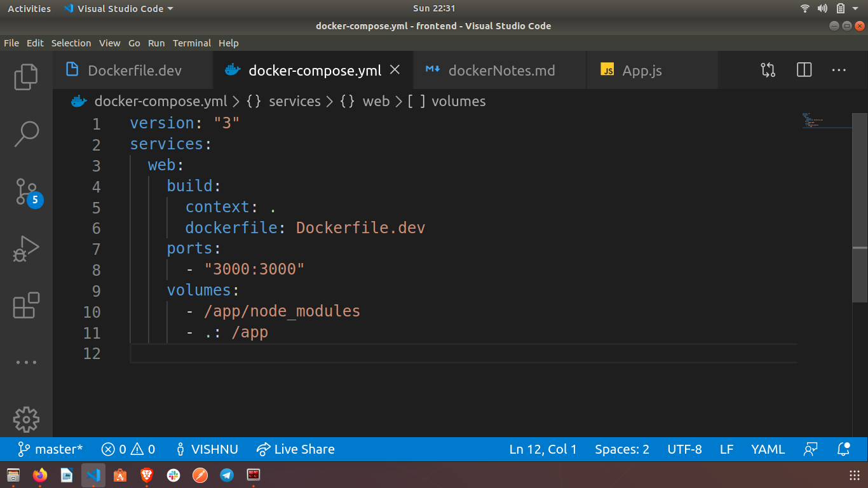Open the Search panel
This screenshot has width=868, height=488.
pyautogui.click(x=25, y=133)
